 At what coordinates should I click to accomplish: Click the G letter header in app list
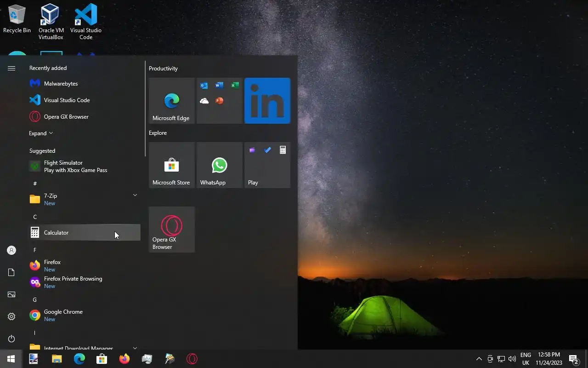click(x=35, y=299)
